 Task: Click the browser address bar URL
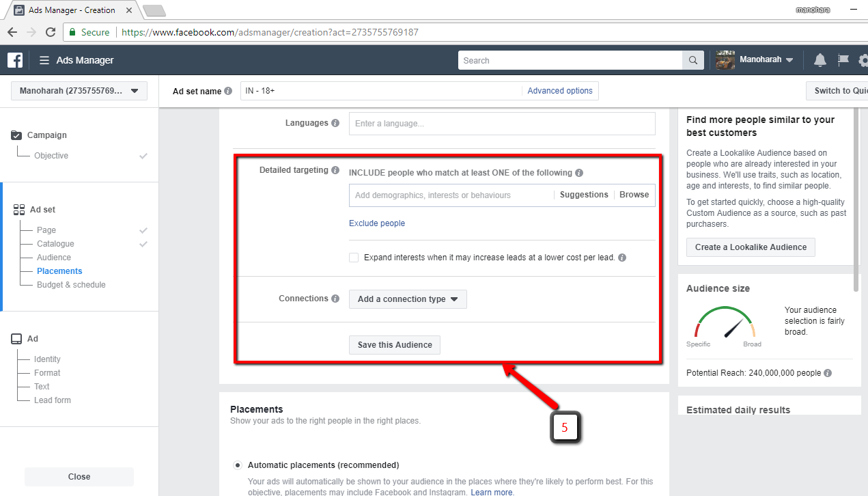pos(270,32)
